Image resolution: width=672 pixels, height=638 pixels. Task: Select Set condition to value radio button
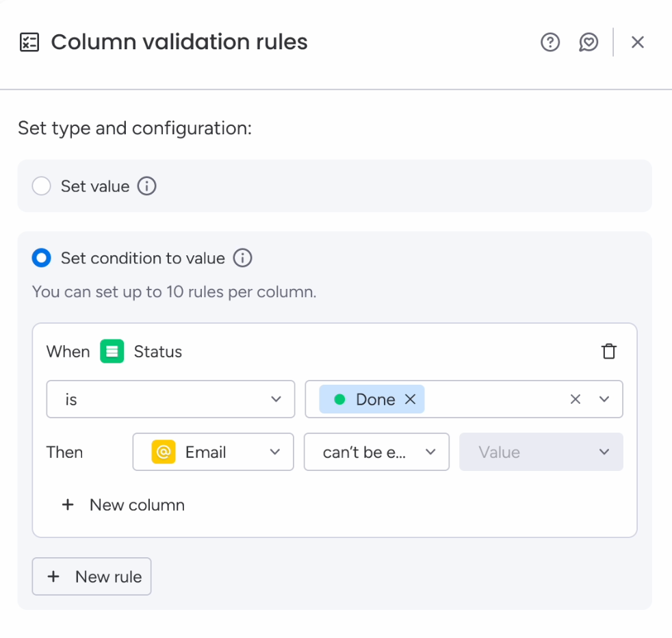click(42, 258)
